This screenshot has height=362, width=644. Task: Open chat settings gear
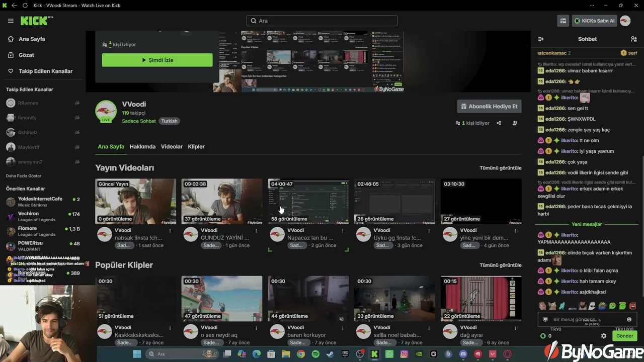[604, 336]
